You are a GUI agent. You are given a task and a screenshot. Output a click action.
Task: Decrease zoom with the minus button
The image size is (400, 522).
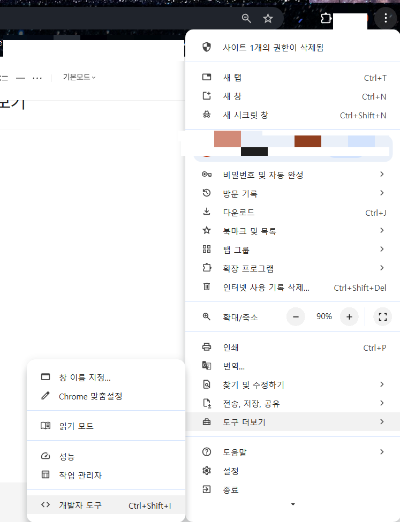[296, 317]
